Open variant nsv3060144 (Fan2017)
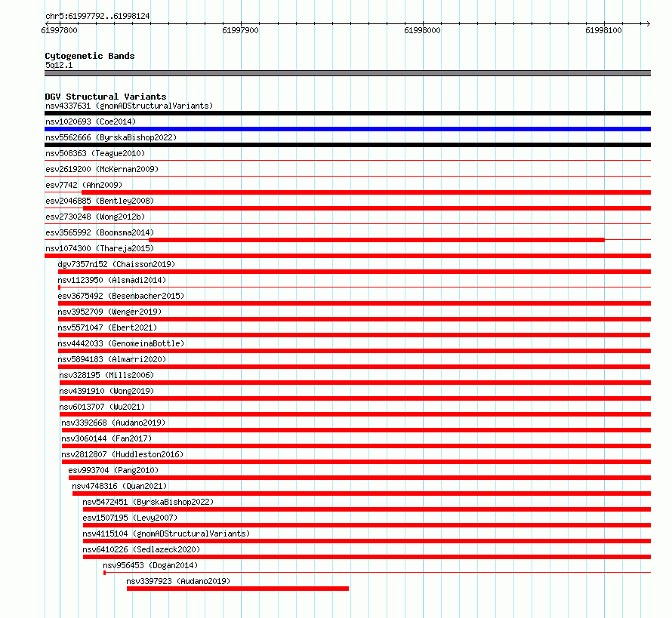The width and height of the screenshot is (672, 618). click(106, 438)
